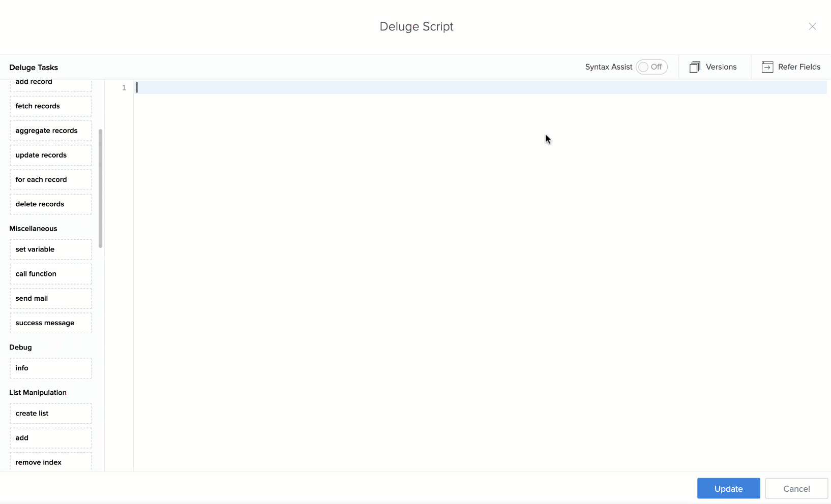Toggle the Syntax Assist switch
This screenshot has height=504, width=831.
point(651,67)
